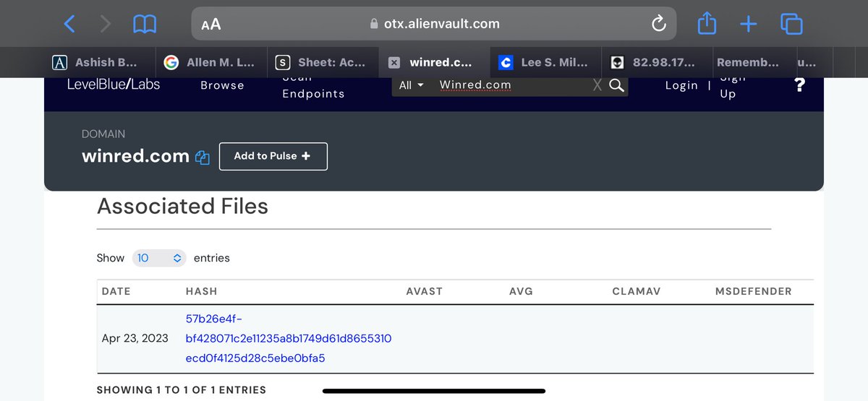The width and height of the screenshot is (868, 401).
Task: Open the Safari bookmarks book icon
Action: (x=145, y=24)
